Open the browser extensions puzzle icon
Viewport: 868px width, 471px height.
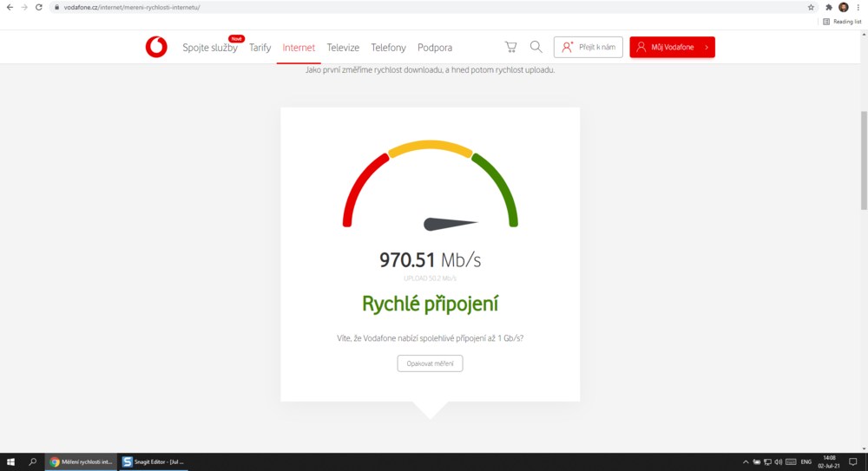point(829,7)
